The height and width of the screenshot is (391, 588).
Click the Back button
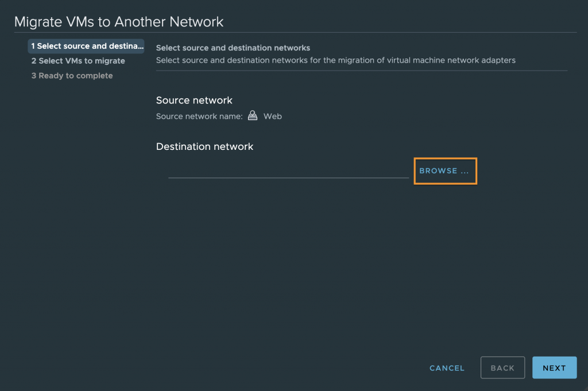(x=502, y=368)
